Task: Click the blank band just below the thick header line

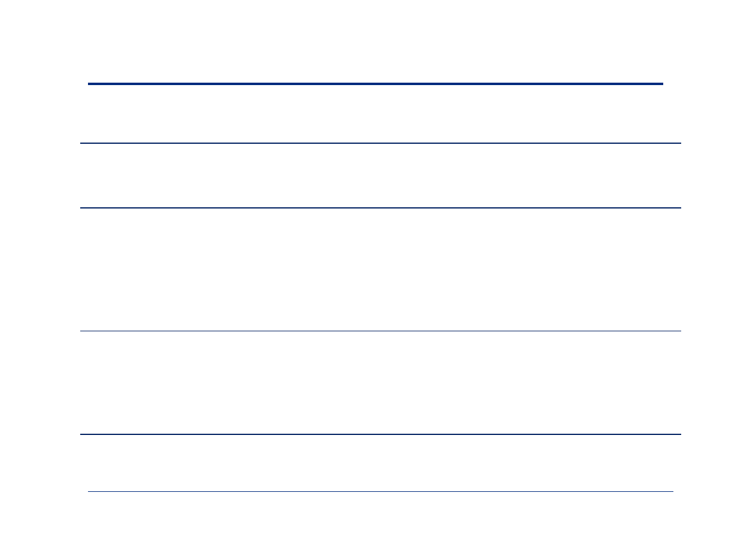Action: 375,114
